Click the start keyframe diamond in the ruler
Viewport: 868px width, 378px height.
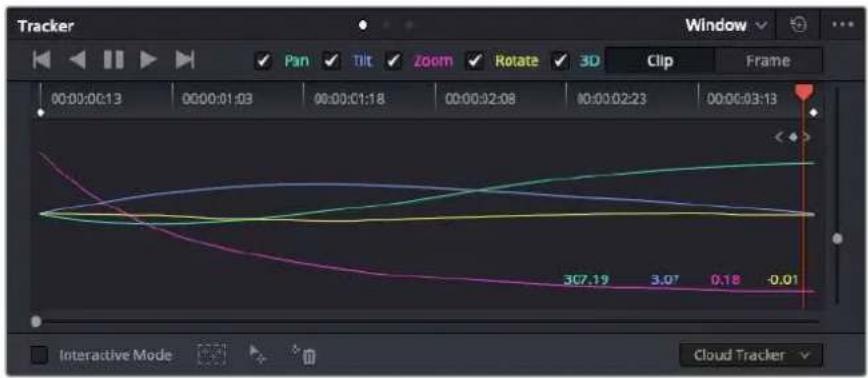[40, 113]
